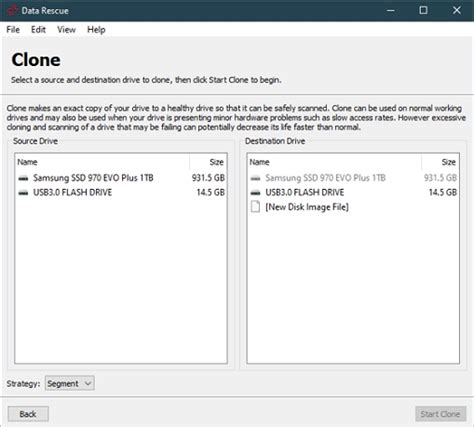Click the Start Clone button
This screenshot has width=474, height=427.
[440, 414]
